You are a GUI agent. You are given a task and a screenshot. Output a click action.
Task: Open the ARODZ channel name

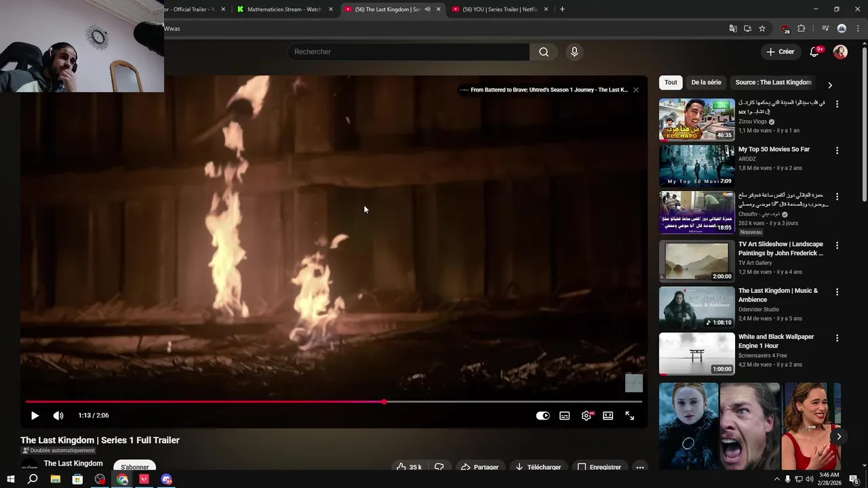tap(747, 159)
